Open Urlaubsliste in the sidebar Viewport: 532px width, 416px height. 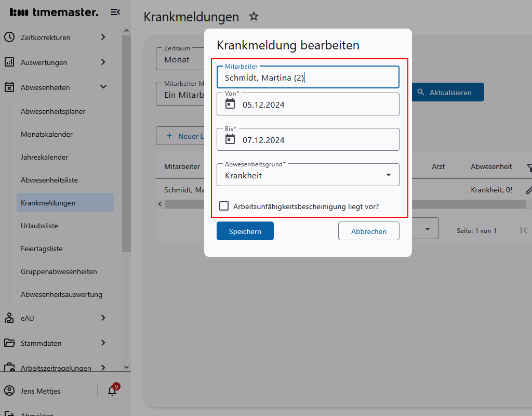[39, 226]
